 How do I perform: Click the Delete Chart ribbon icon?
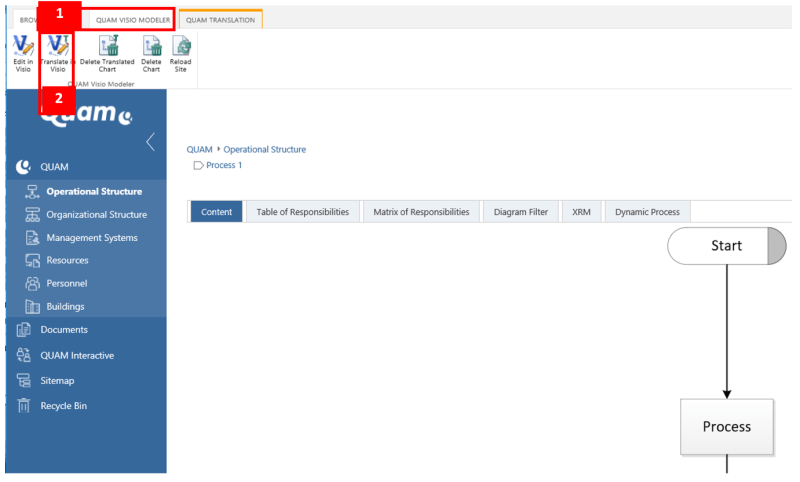coord(151,46)
